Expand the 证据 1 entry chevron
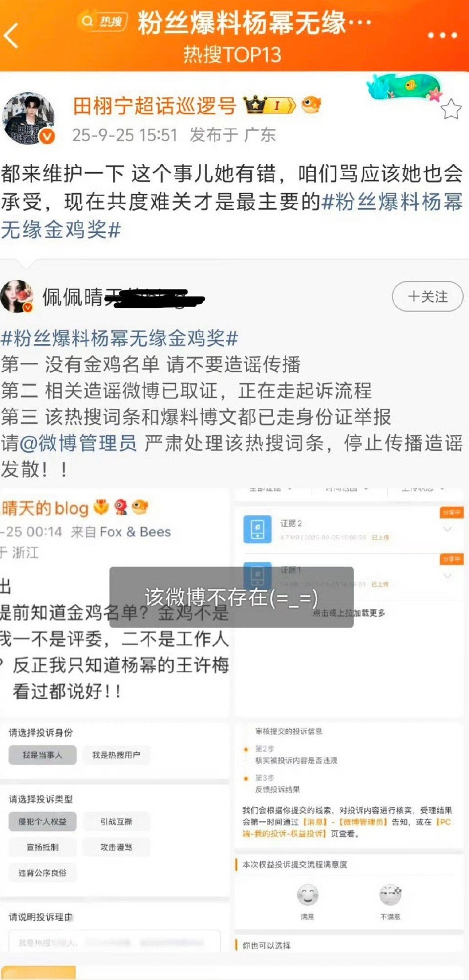Viewport: 469px width, 980px height. click(x=448, y=576)
